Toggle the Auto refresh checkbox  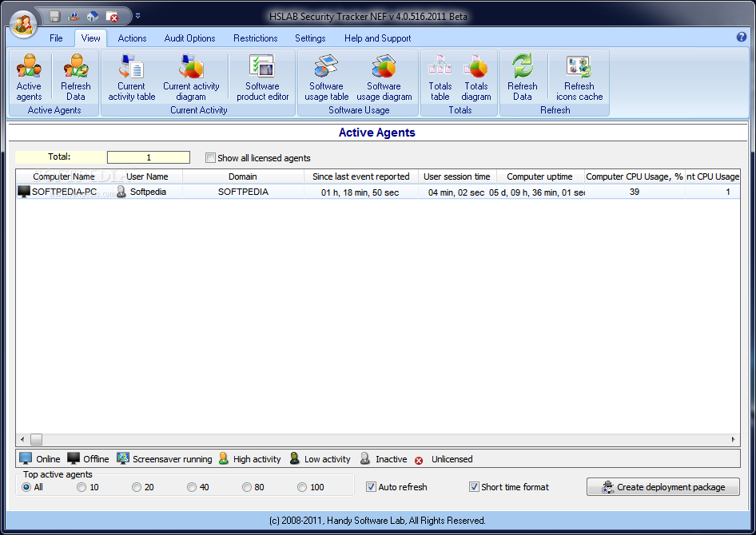tap(371, 487)
